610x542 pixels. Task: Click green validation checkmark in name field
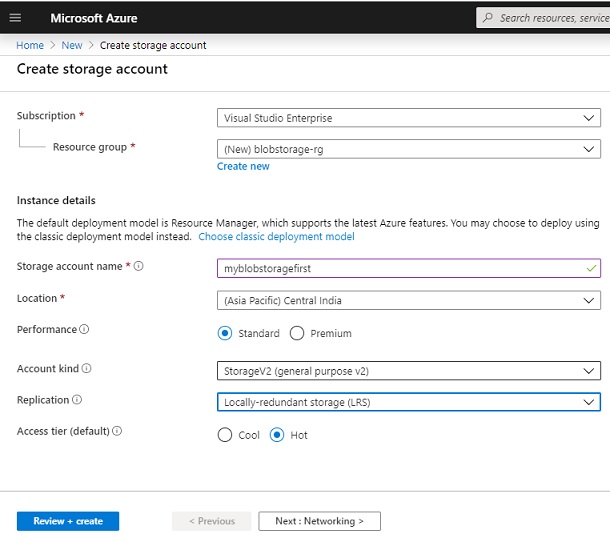click(x=591, y=268)
